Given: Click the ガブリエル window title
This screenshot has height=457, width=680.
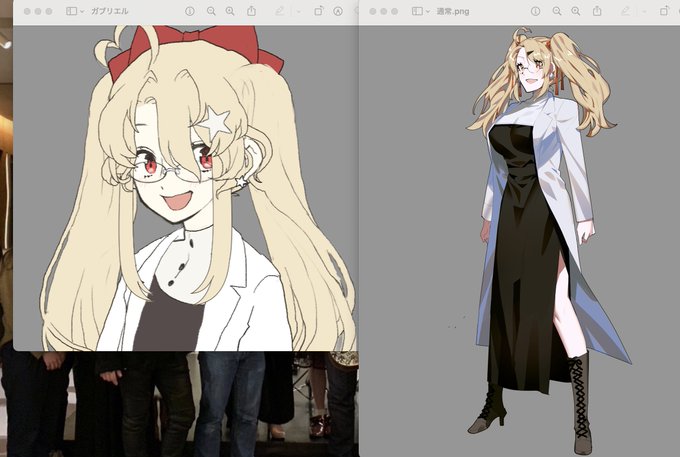Looking at the screenshot, I should 109,11.
